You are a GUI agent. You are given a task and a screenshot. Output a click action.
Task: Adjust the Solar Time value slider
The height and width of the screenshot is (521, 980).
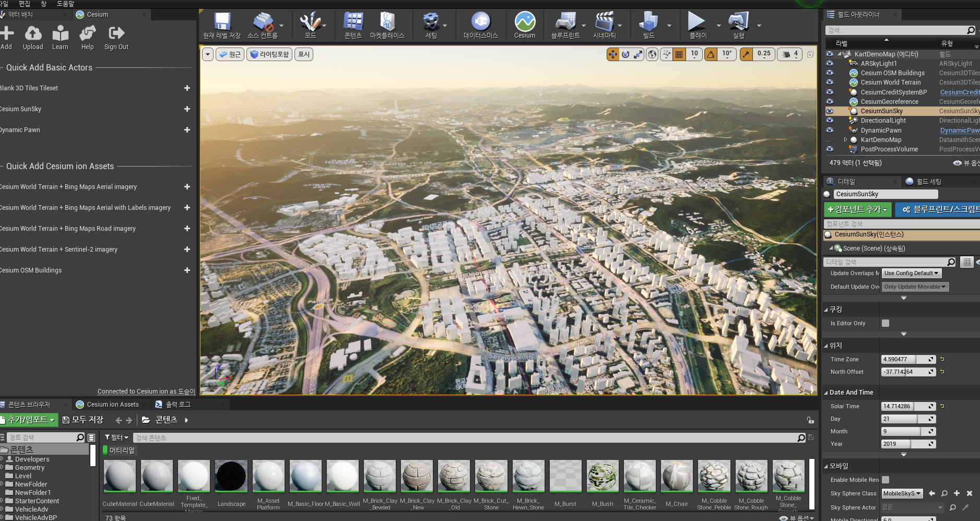(x=908, y=406)
